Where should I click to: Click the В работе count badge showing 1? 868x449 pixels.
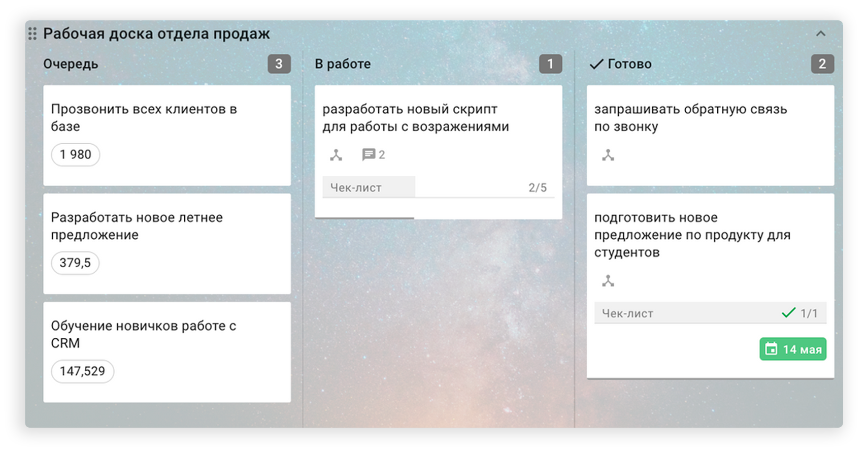[551, 64]
